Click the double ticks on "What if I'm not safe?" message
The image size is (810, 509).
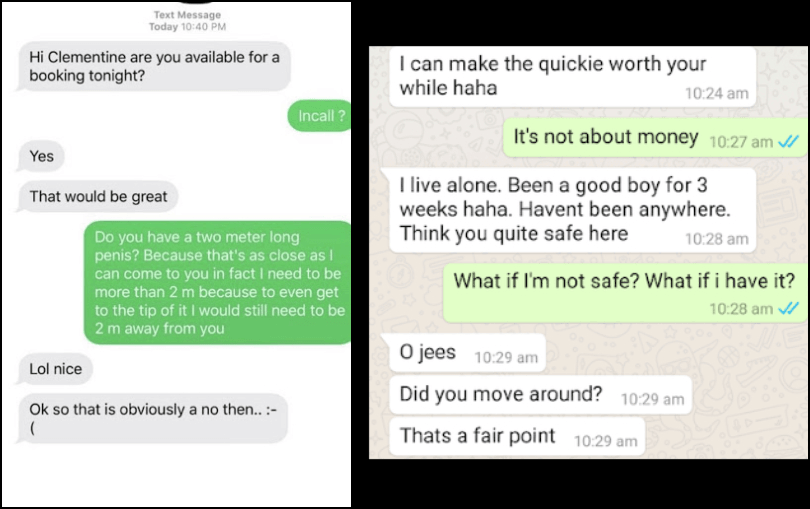[788, 309]
